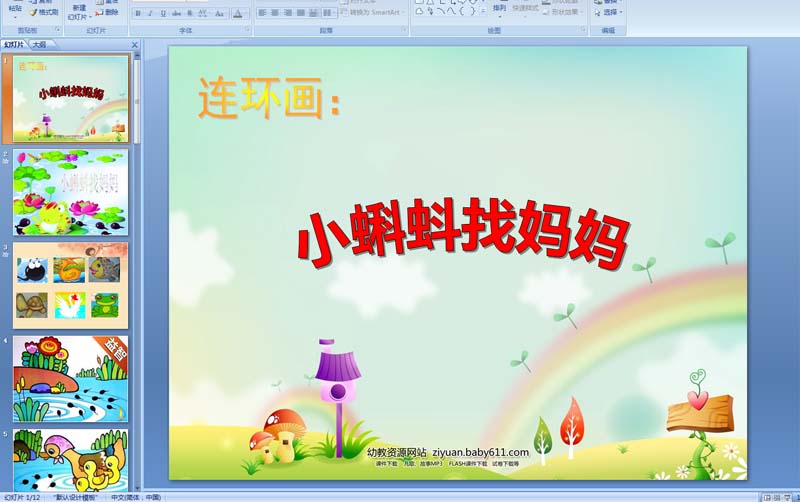Click the 连环画: heading on slide

269,98
